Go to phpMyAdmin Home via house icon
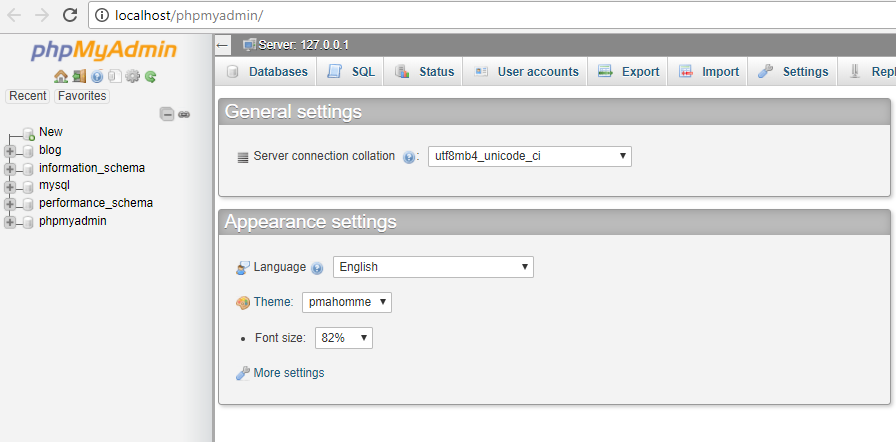 click(x=61, y=76)
